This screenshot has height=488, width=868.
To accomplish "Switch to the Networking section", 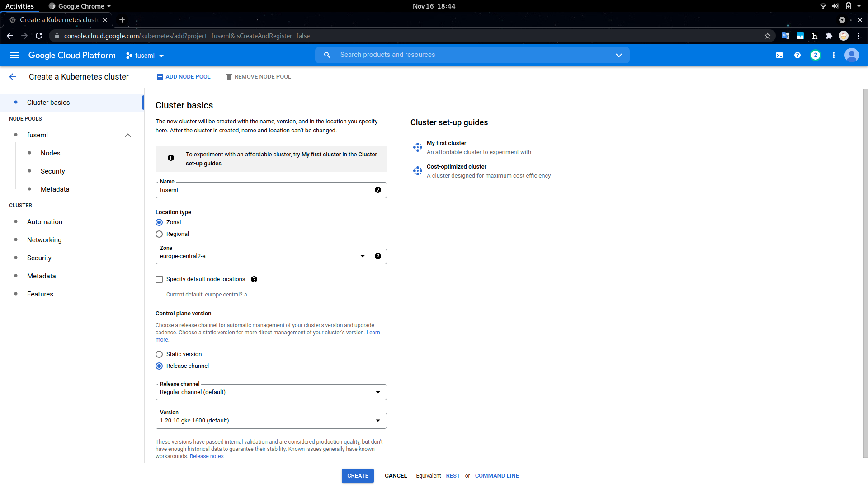I will [44, 239].
